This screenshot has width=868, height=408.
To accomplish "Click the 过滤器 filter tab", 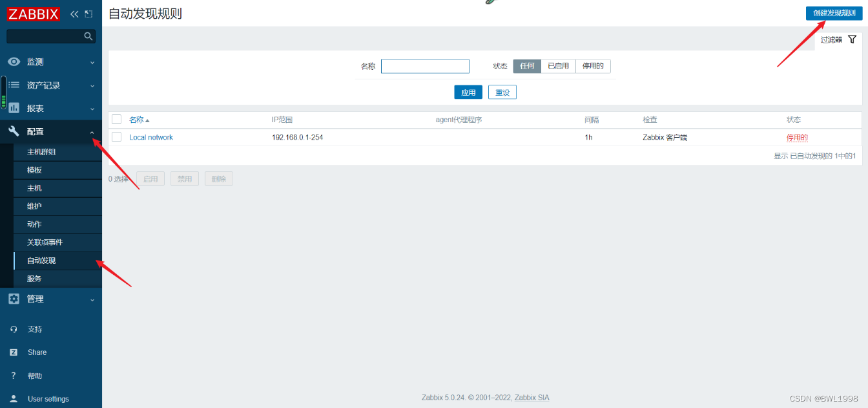I will coord(838,39).
